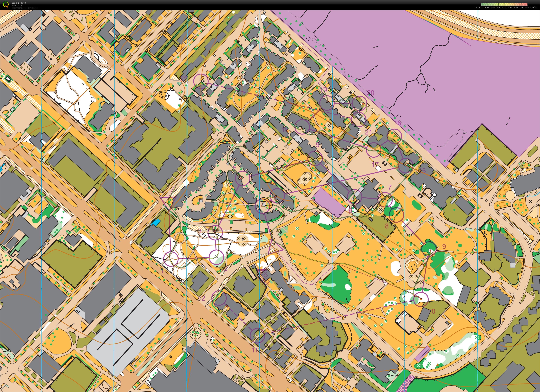Click the QuickRoute Q logo
540x392 pixels.
coord(6,4)
